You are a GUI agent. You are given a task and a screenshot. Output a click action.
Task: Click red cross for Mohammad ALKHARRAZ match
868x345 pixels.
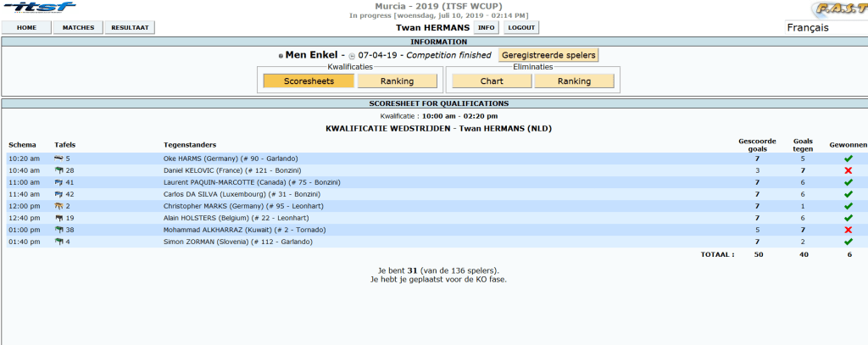pos(848,230)
